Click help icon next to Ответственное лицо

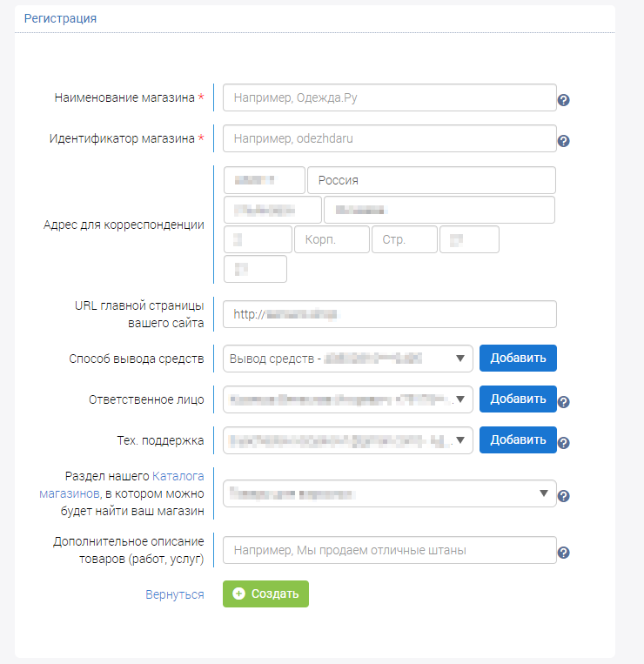coord(563,402)
